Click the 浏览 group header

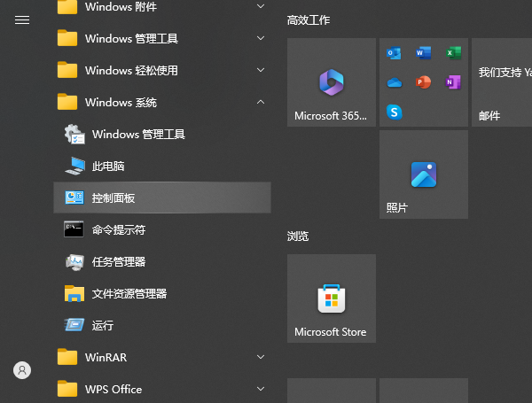[x=298, y=236]
